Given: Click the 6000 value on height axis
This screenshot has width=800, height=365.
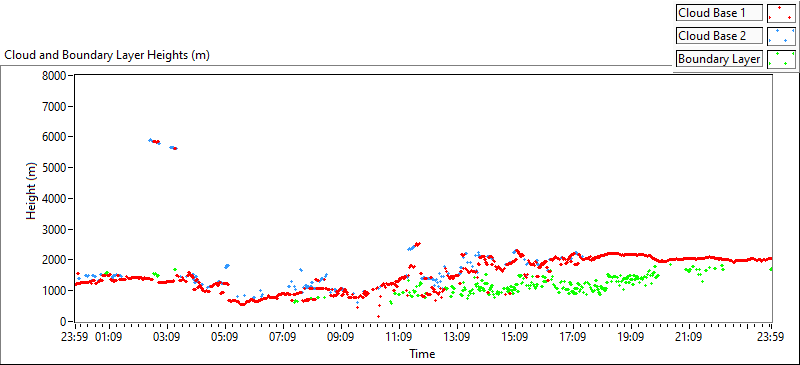Looking at the screenshot, I should pos(55,137).
